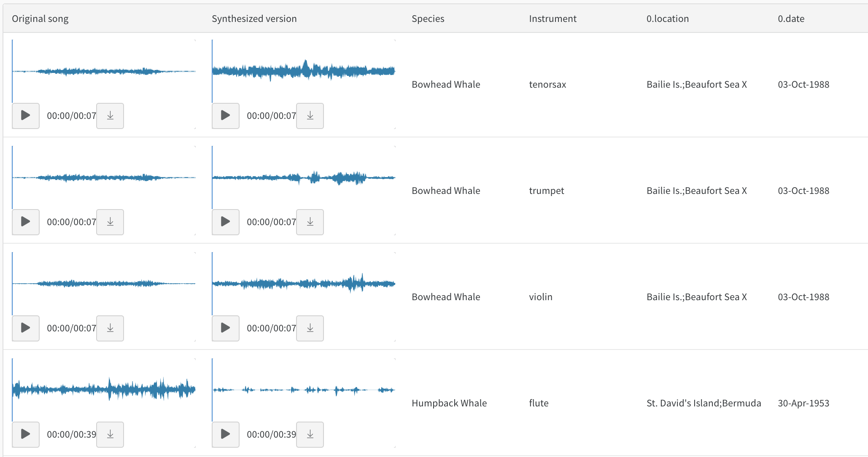Screen dimensions: 868x457
Task: Click the Instrument column header
Action: [553, 19]
